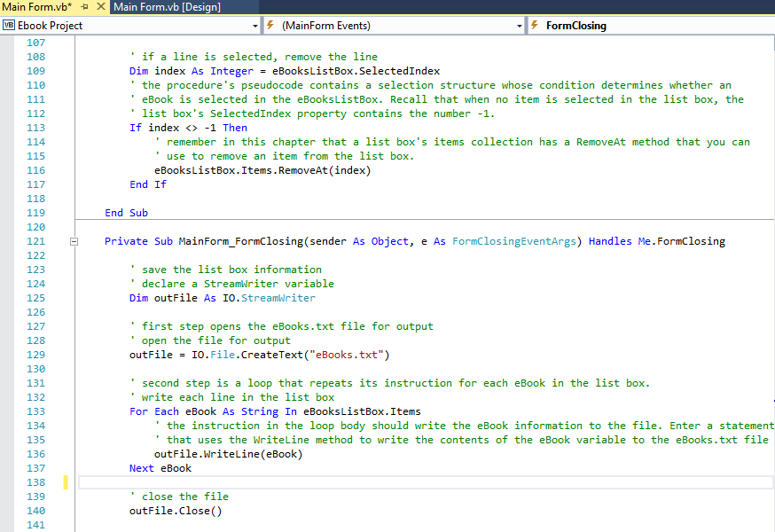Open the Ebook Project scope dropdown
The width and height of the screenshot is (775, 532).
coord(256,26)
